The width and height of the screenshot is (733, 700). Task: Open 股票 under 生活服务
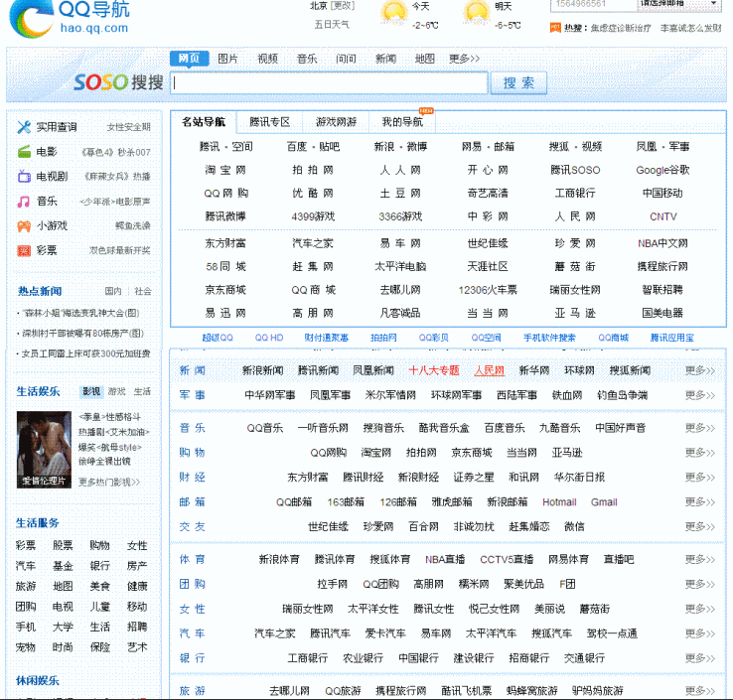point(63,545)
